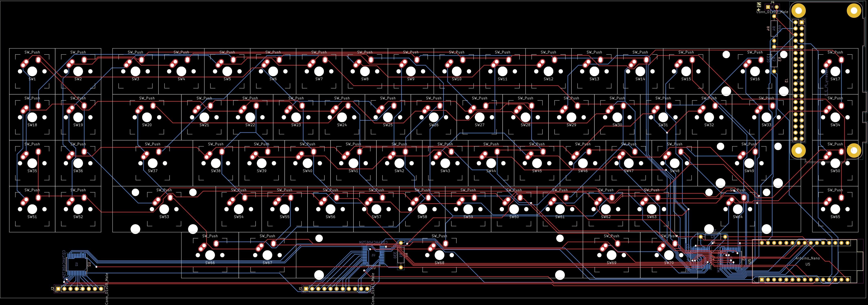Click the SW37 reference label
The image size is (868, 305).
(153, 171)
